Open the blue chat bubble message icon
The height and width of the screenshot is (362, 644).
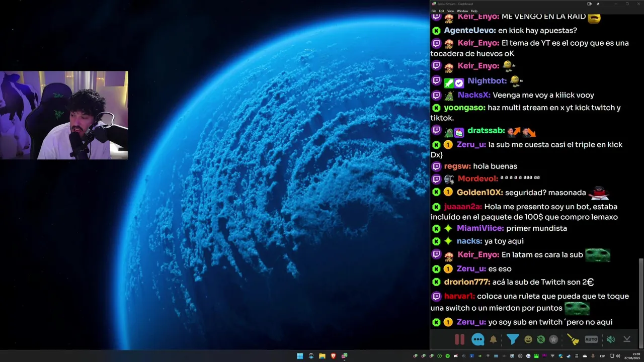coord(477,339)
